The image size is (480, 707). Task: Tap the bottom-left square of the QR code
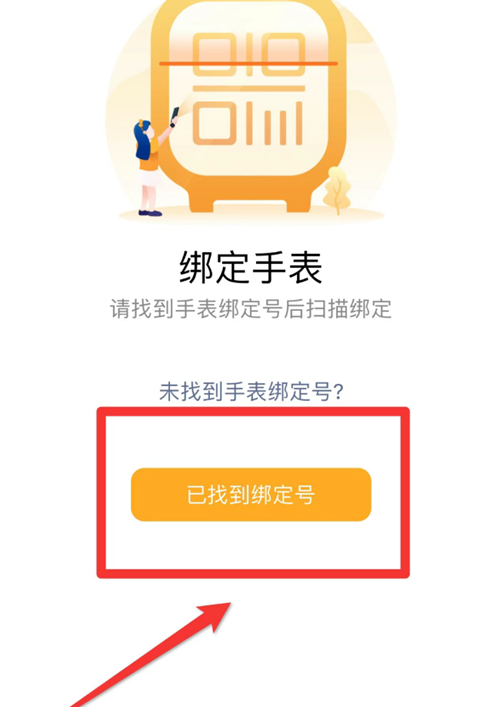pos(214,124)
